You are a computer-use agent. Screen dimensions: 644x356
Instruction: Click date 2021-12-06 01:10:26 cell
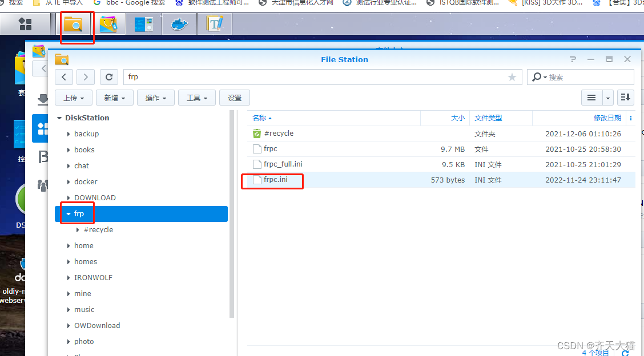click(583, 134)
